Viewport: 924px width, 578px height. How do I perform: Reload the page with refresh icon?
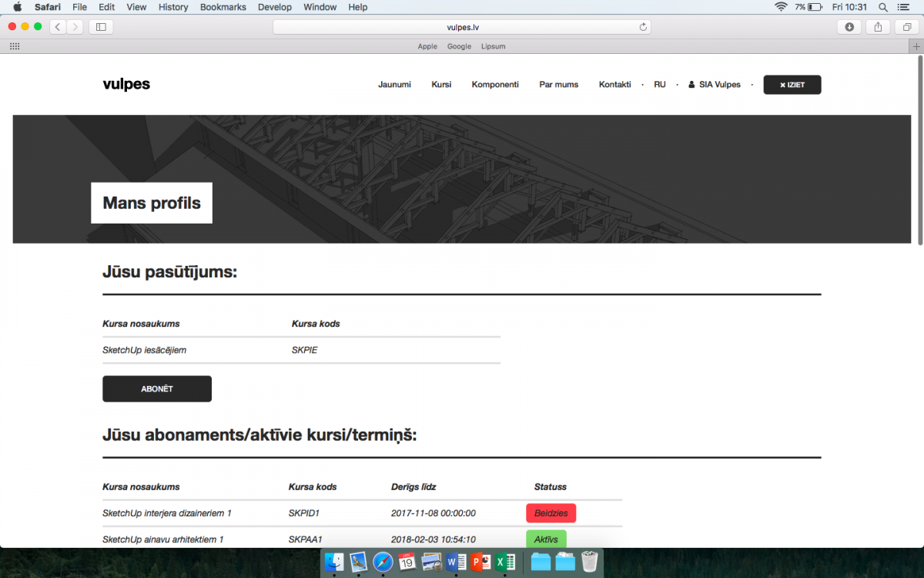click(643, 27)
